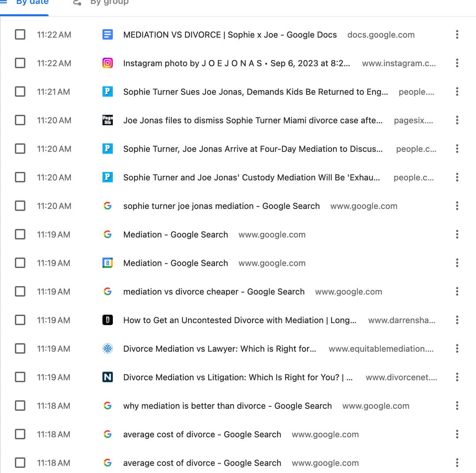Tick checkbox for Sophie Turner Sues Joe Jonas
Screen dimensions: 476x473
(x=20, y=92)
